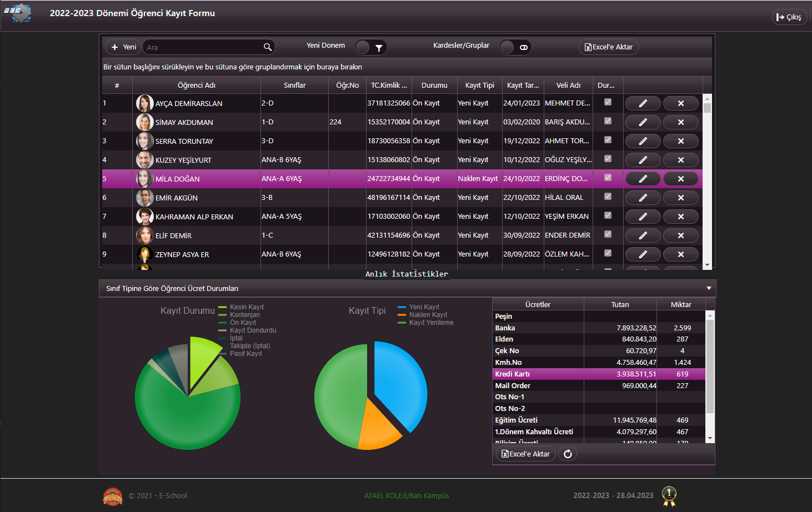
Task: Sort by Sınıflar column header
Action: pos(294,85)
